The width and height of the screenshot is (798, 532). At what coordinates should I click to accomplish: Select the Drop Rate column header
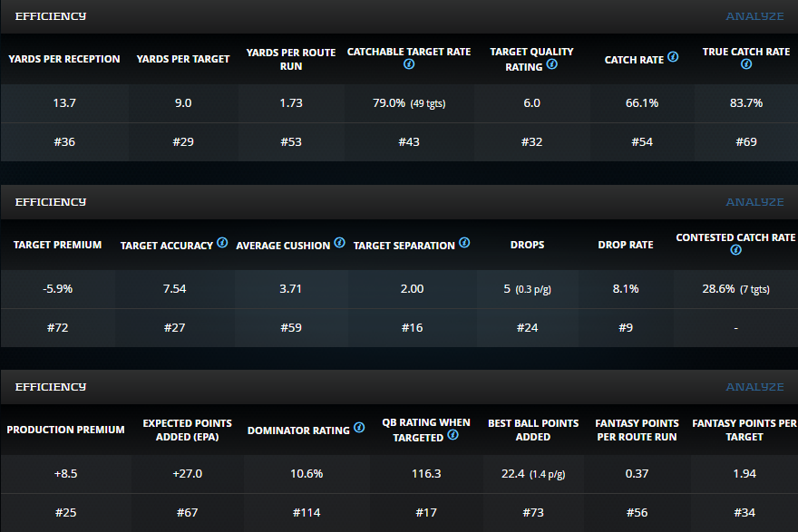click(626, 246)
